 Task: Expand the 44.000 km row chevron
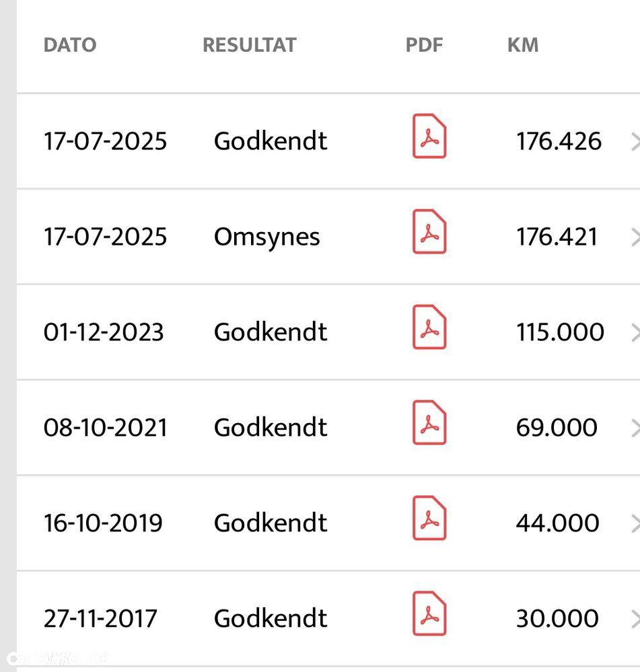tap(635, 523)
